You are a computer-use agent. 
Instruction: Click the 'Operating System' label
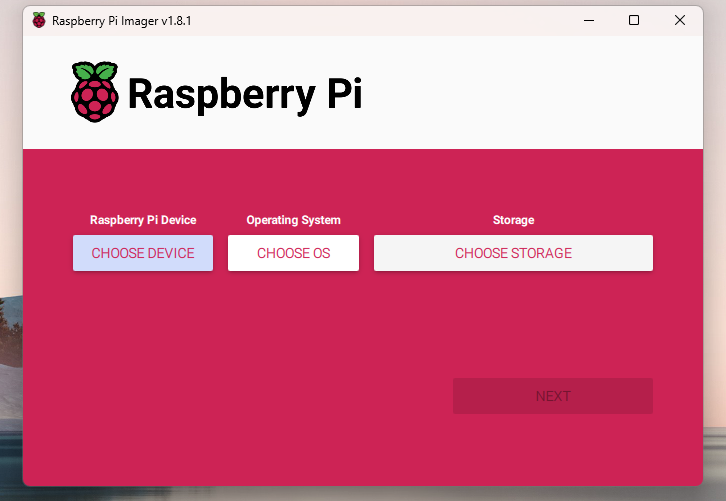[293, 220]
